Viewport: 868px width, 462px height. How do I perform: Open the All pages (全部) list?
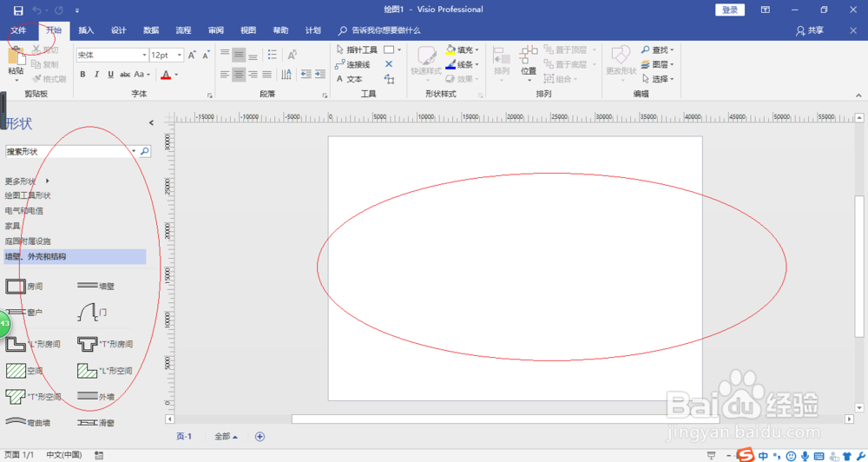click(226, 437)
